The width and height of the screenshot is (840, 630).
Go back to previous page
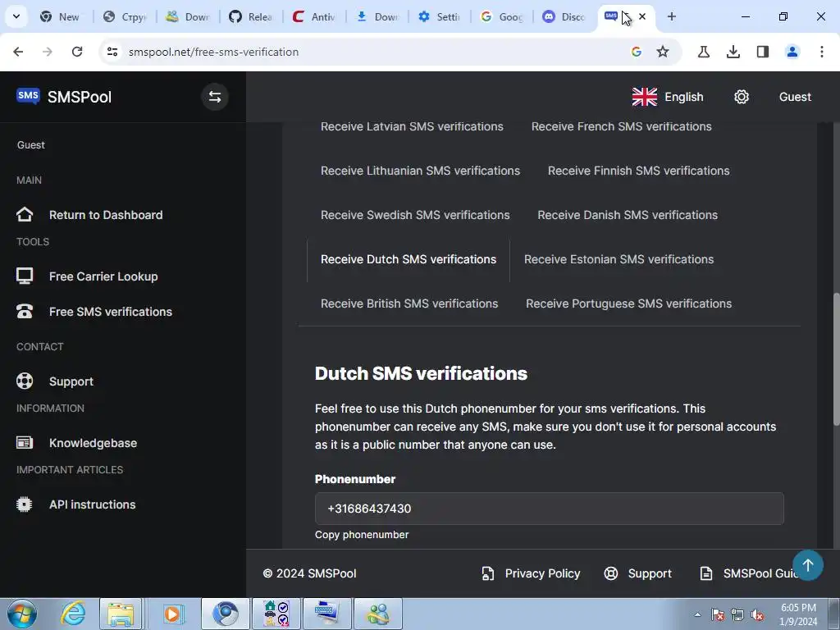[18, 52]
